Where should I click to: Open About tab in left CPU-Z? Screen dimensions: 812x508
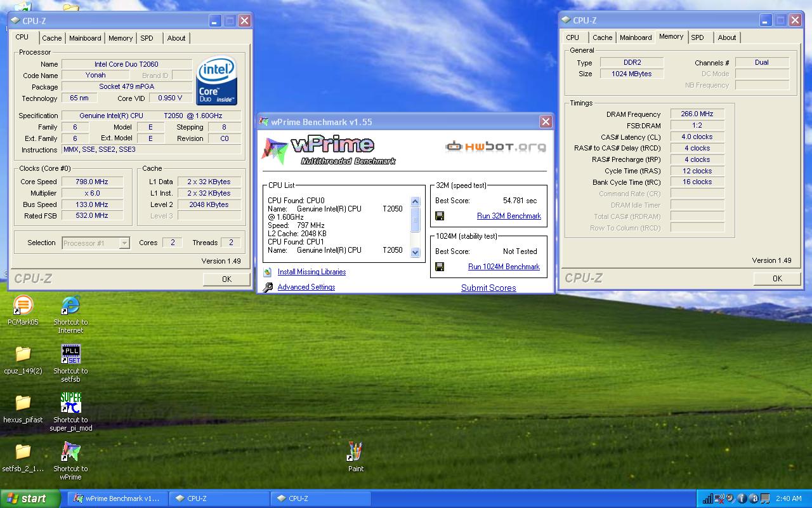tap(176, 38)
